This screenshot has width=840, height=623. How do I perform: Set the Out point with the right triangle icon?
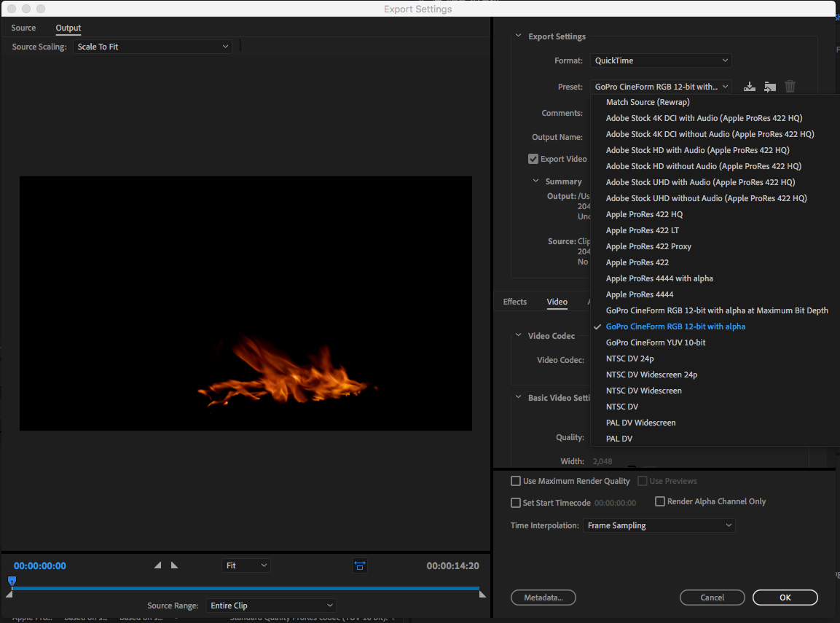point(173,564)
